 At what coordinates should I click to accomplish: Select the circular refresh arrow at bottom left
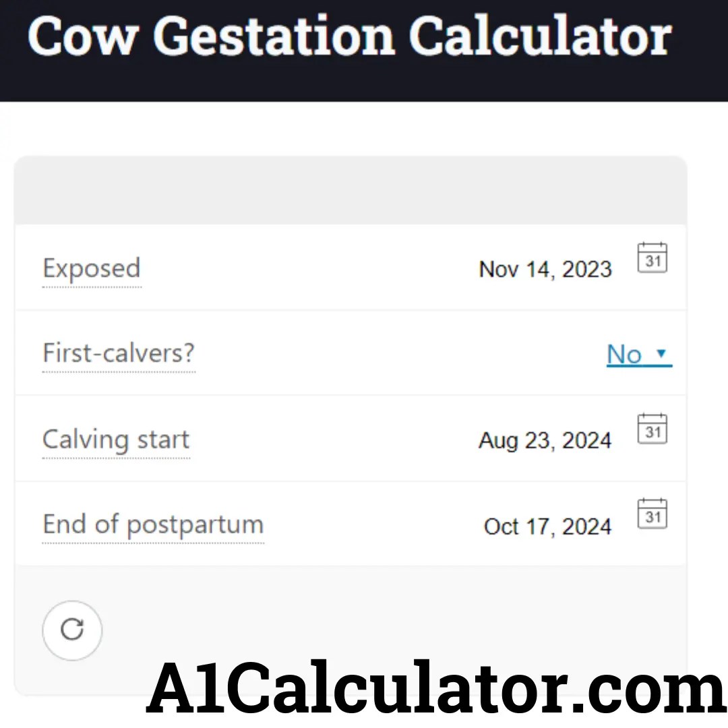(71, 629)
